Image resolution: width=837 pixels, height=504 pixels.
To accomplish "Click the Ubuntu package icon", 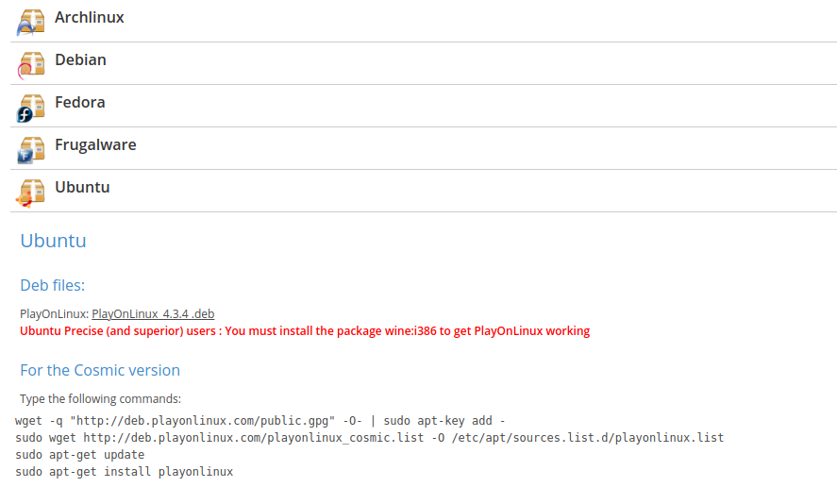I will [31, 191].
